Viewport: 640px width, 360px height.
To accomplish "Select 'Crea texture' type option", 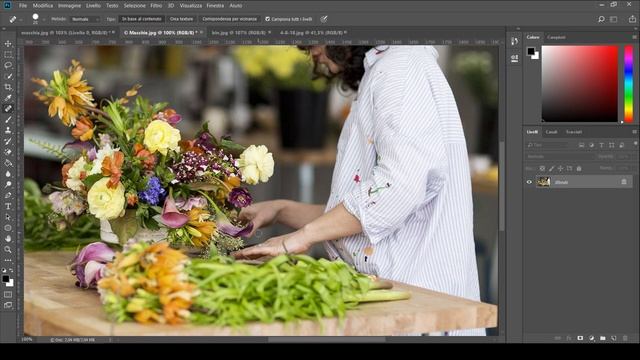I will (182, 19).
